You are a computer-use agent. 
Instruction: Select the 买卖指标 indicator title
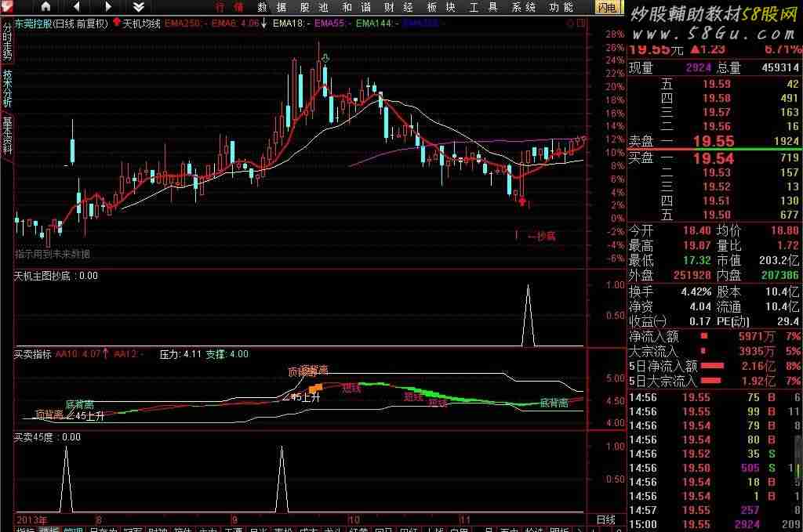pos(33,354)
